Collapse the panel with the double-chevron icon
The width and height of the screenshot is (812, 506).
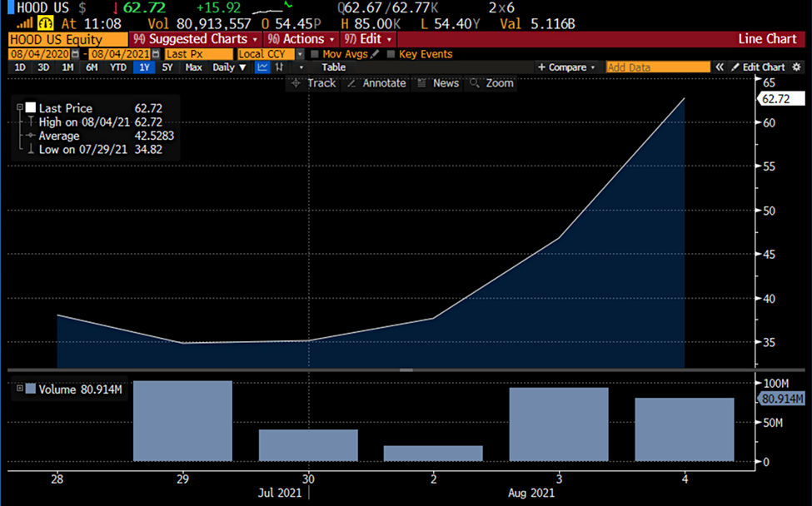[720, 67]
